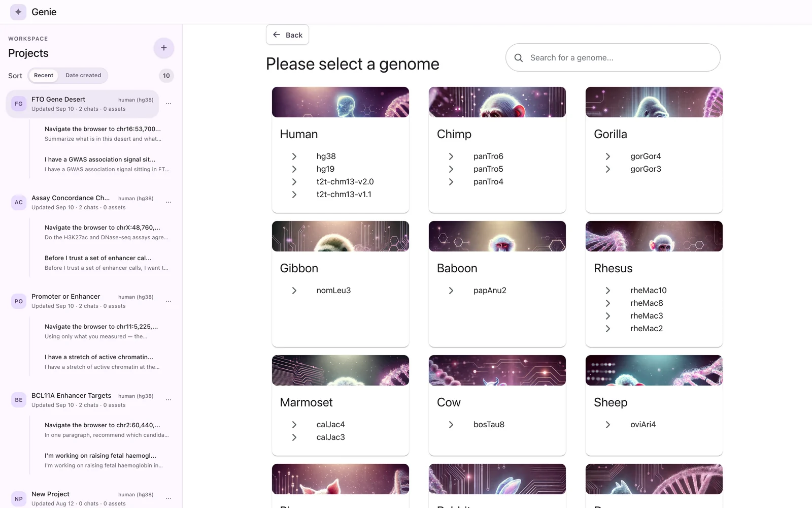Expand the panTro6 chevron

point(451,156)
